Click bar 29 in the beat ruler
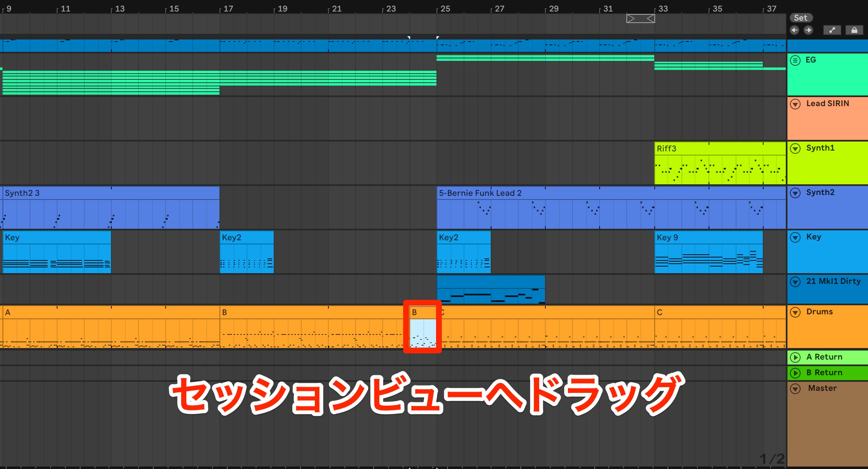The width and height of the screenshot is (868, 469). [x=554, y=9]
